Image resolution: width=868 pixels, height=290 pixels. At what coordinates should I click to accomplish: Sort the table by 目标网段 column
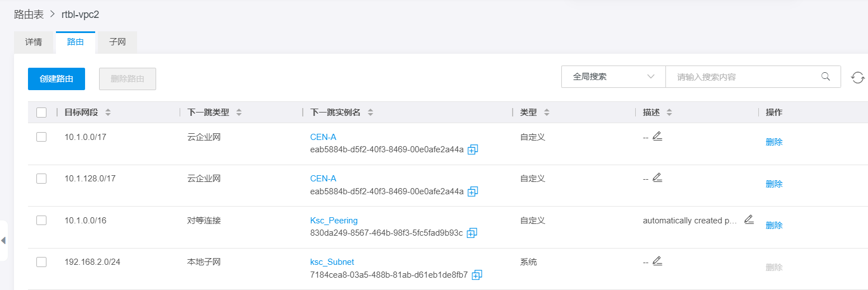108,113
